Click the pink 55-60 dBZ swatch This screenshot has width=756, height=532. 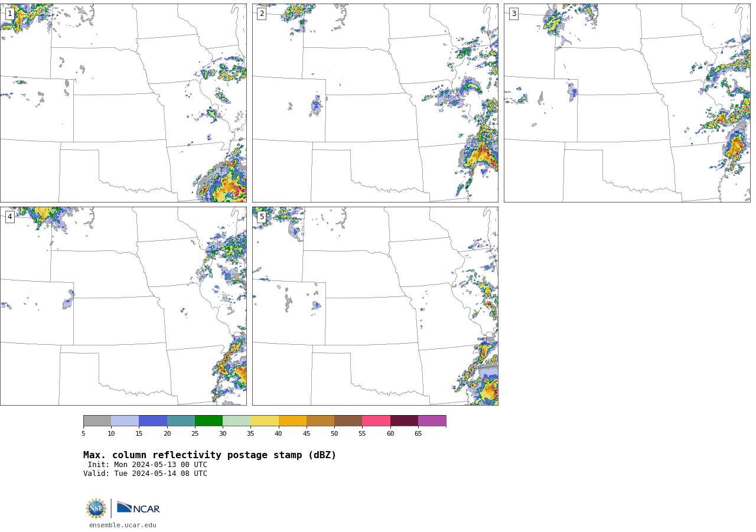coord(376,420)
